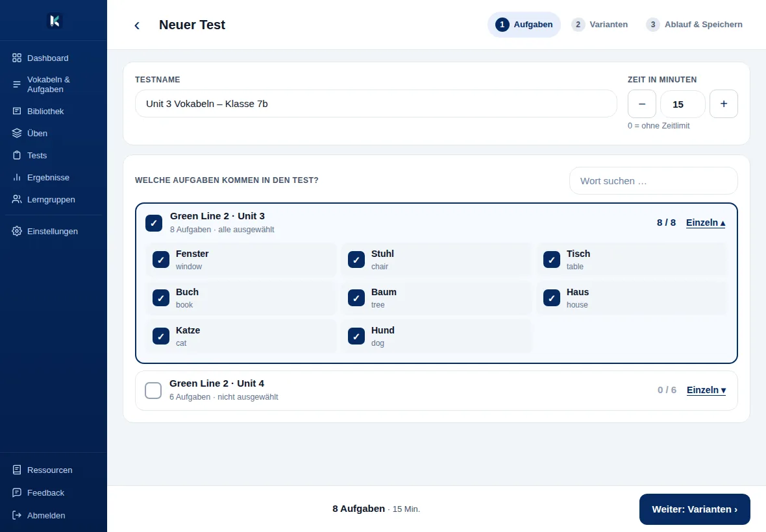Check the Green Line 2 · Unit 4 group
Viewport: 766px width, 532px height.
153,391
